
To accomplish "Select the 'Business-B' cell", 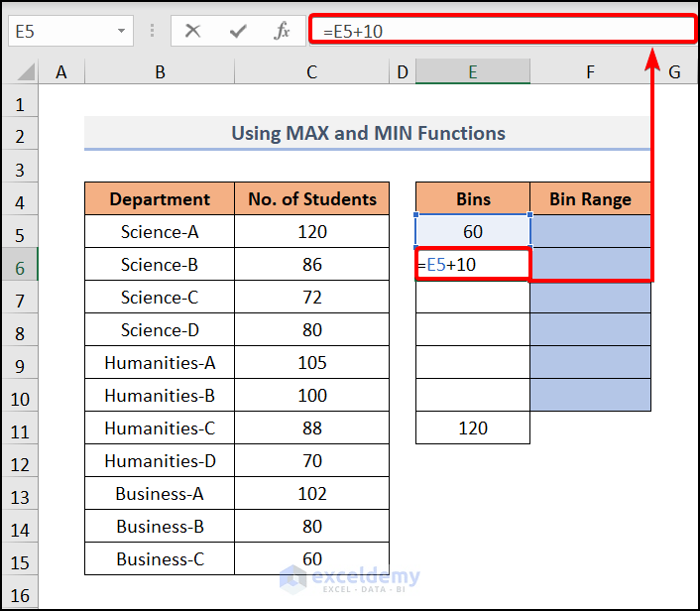I will [160, 526].
